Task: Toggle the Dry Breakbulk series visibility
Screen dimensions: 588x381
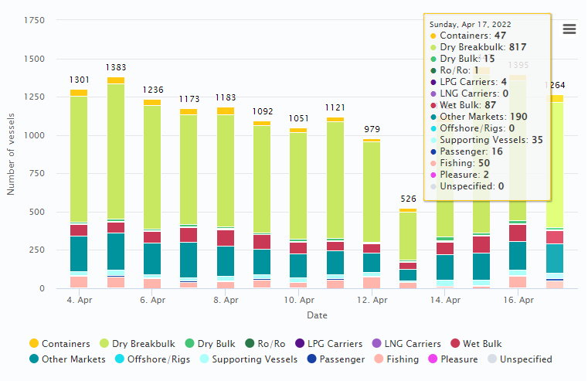Action: 143,344
